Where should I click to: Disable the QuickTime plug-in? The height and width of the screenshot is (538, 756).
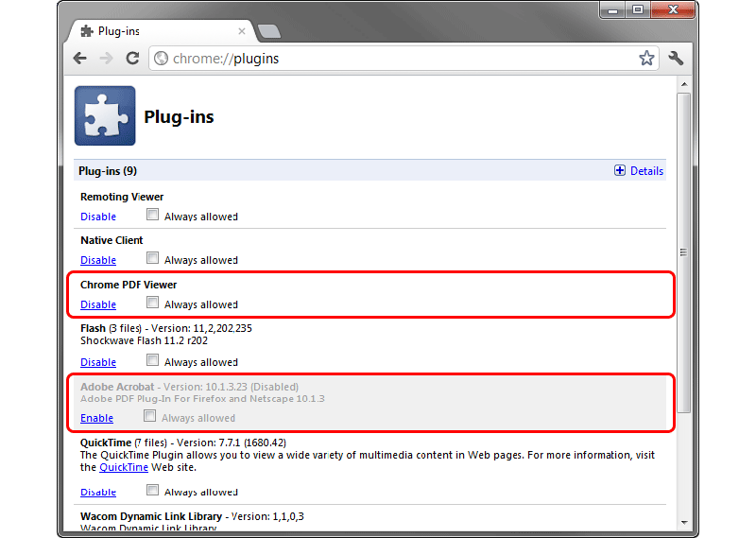click(98, 492)
